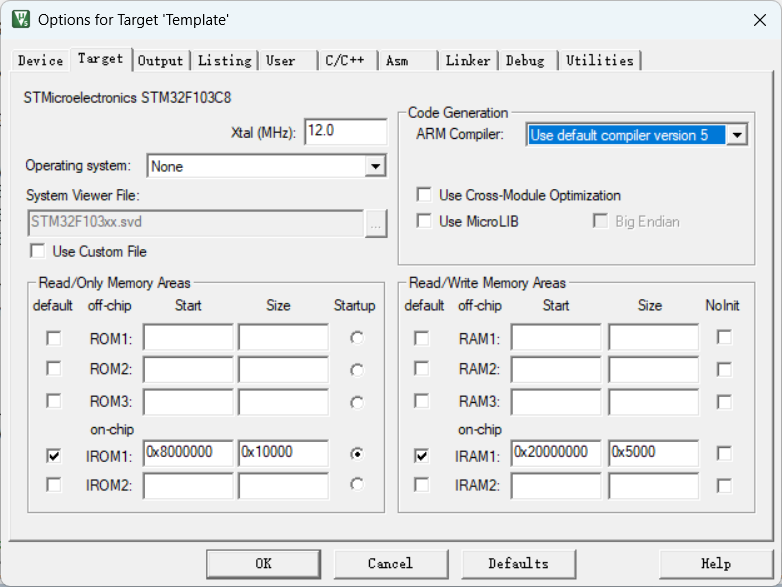
Task: Click the ROM3 Size field
Action: (283, 402)
